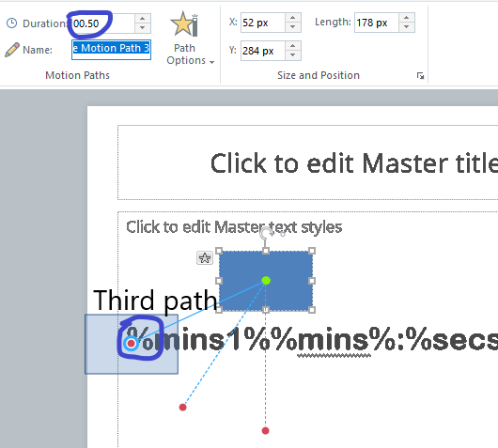Click the Path Options star icon
The image size is (498, 448).
tap(184, 23)
